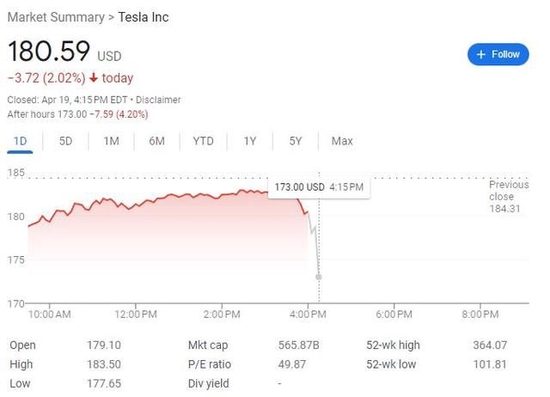Screen dimensions: 550x397
Task: Switch to the 5D time range
Action: coord(66,141)
